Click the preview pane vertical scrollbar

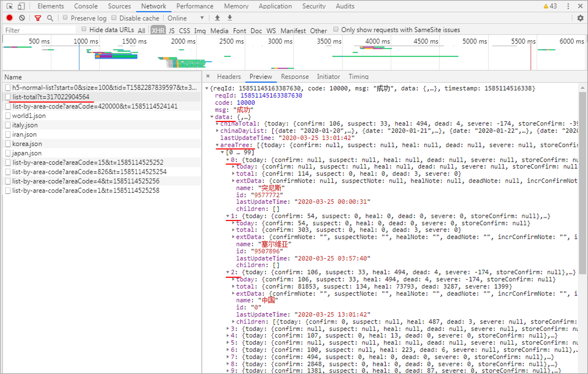click(582, 183)
